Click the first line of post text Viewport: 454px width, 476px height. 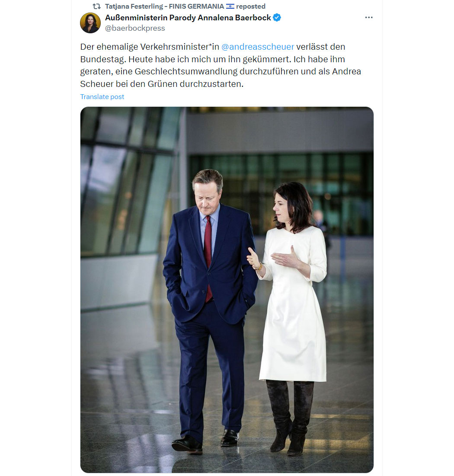213,47
